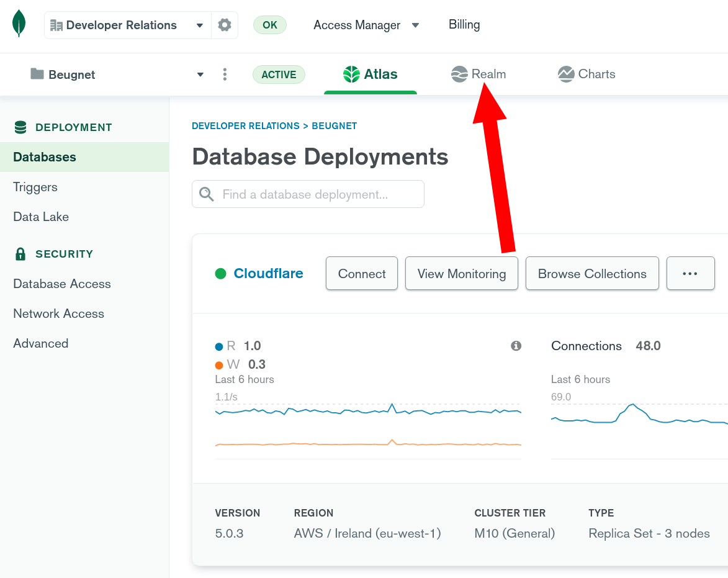Click the Atlas leaf icon

[351, 75]
